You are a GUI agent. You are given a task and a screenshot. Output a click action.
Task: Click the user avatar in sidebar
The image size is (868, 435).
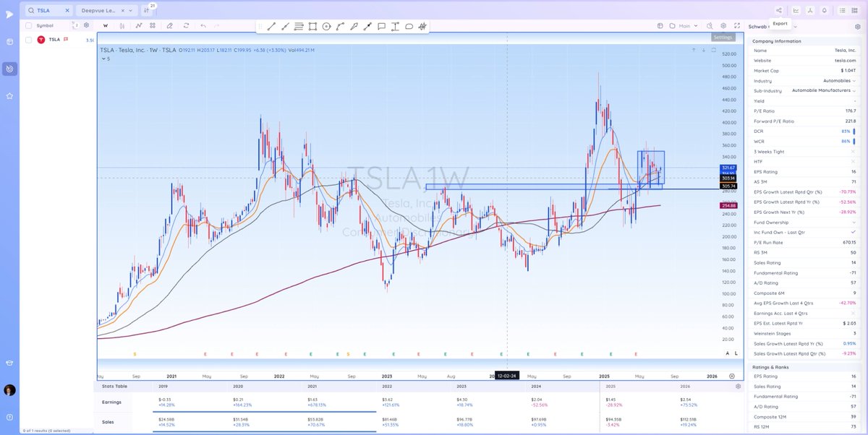[10, 390]
